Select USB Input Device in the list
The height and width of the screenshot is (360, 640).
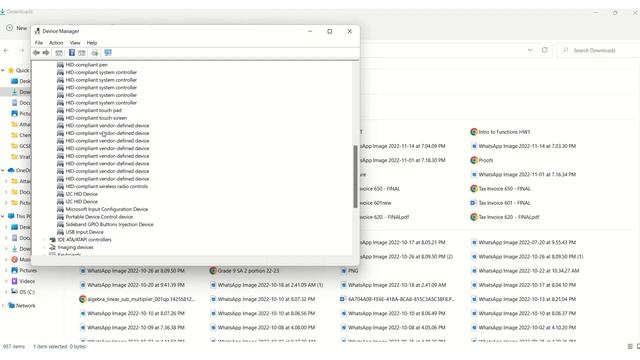pyautogui.click(x=84, y=232)
